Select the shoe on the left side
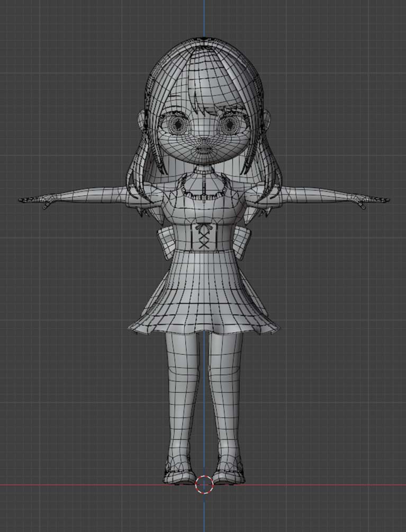Image resolution: width=406 pixels, height=532 pixels. [179, 474]
